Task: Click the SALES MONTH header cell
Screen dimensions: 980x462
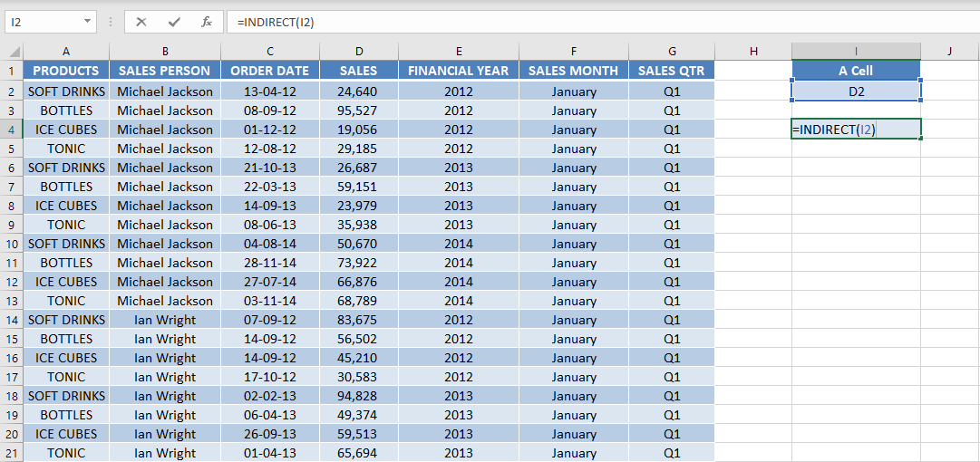Action: pyautogui.click(x=574, y=71)
